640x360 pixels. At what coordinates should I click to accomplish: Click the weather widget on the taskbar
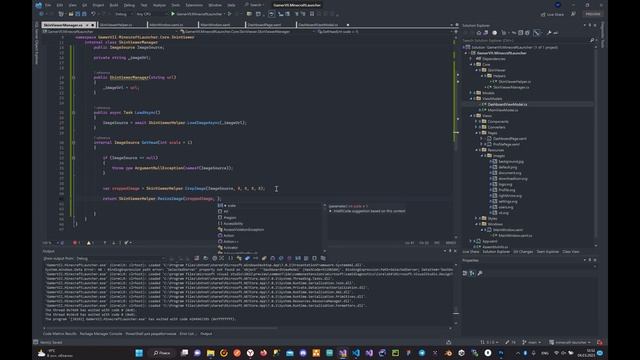click(55, 353)
